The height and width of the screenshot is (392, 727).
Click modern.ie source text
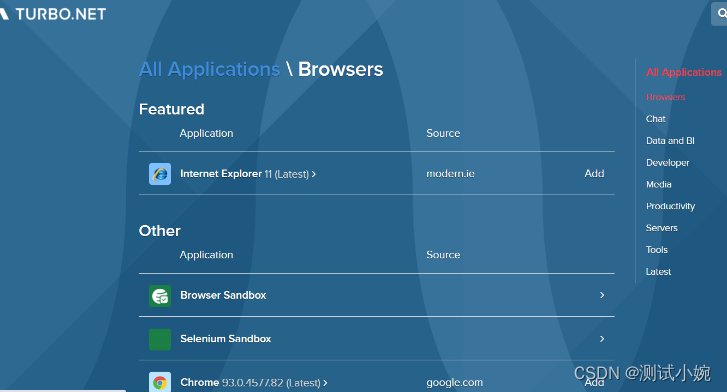coord(450,174)
